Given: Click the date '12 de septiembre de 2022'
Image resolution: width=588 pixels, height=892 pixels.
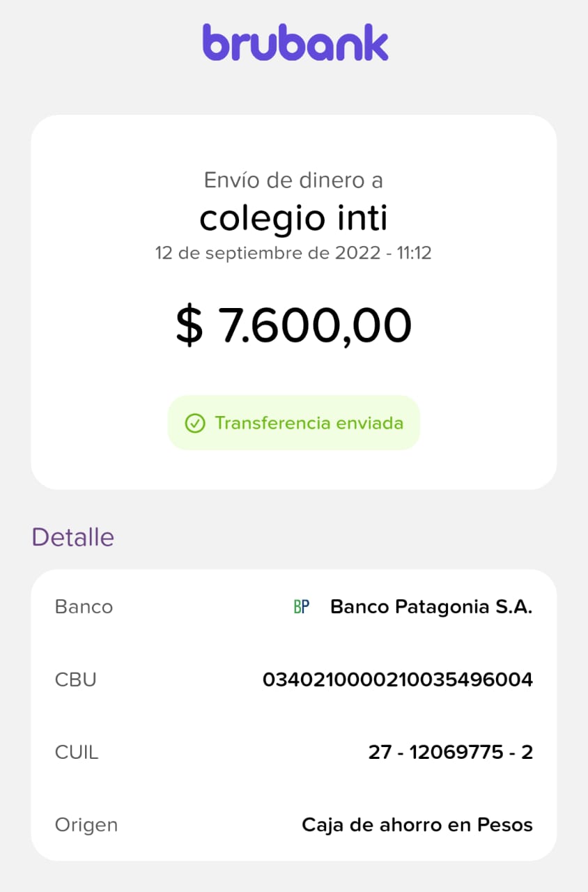Looking at the screenshot, I should tap(265, 252).
